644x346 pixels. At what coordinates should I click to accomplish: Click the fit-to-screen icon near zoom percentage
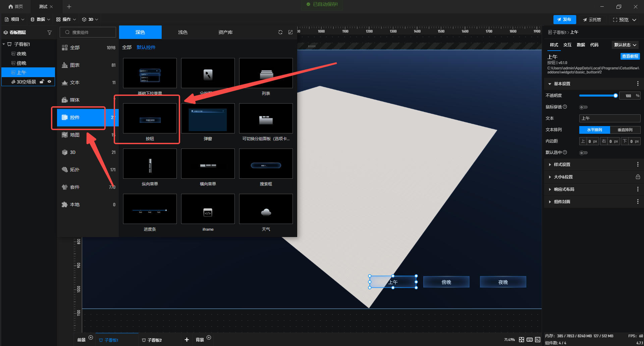(521, 340)
